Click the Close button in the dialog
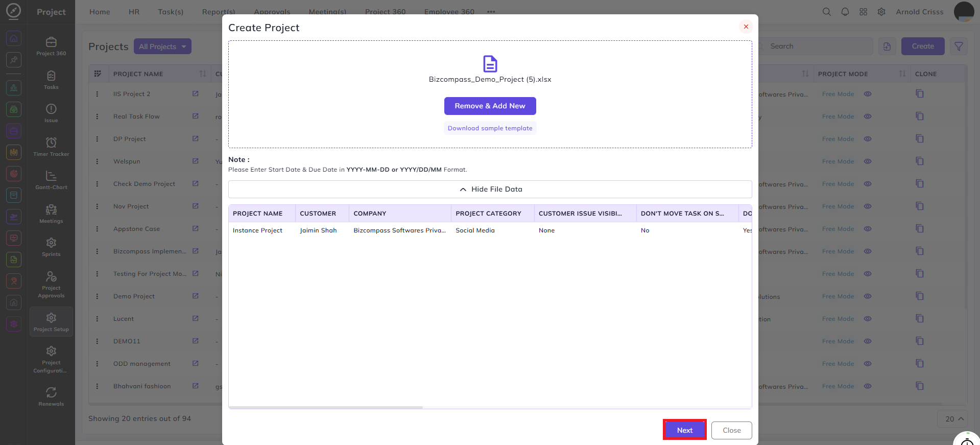Image resolution: width=980 pixels, height=445 pixels. click(x=731, y=430)
